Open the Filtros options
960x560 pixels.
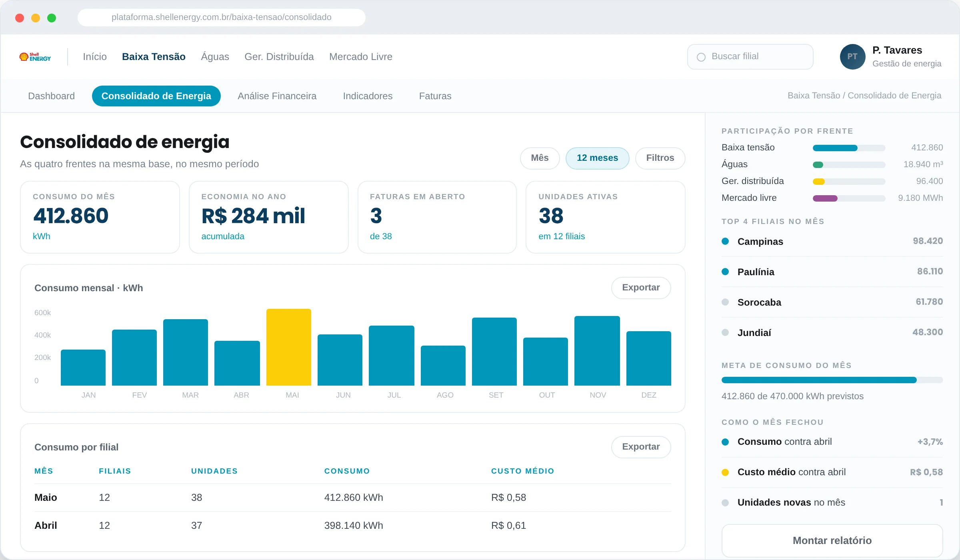(x=660, y=158)
